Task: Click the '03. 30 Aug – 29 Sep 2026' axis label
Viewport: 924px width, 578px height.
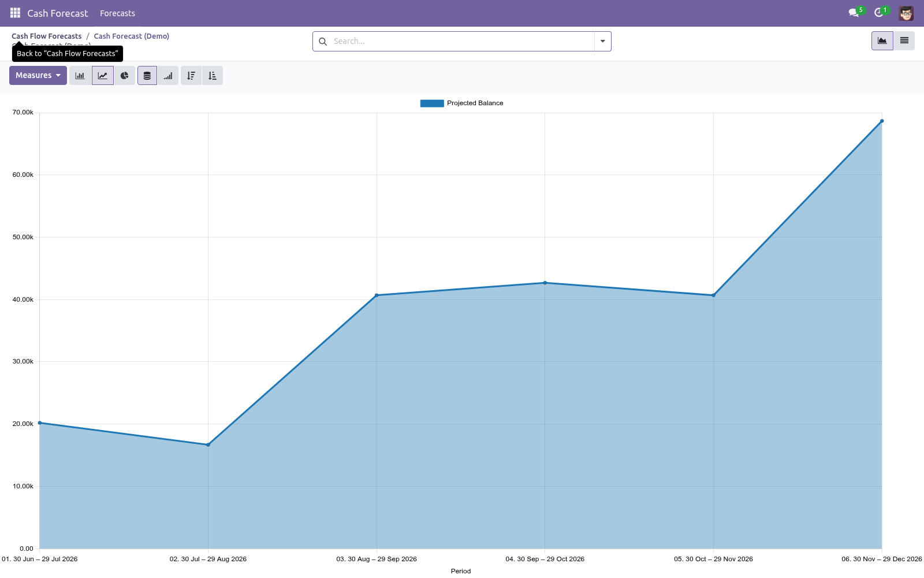Action: coord(377,559)
